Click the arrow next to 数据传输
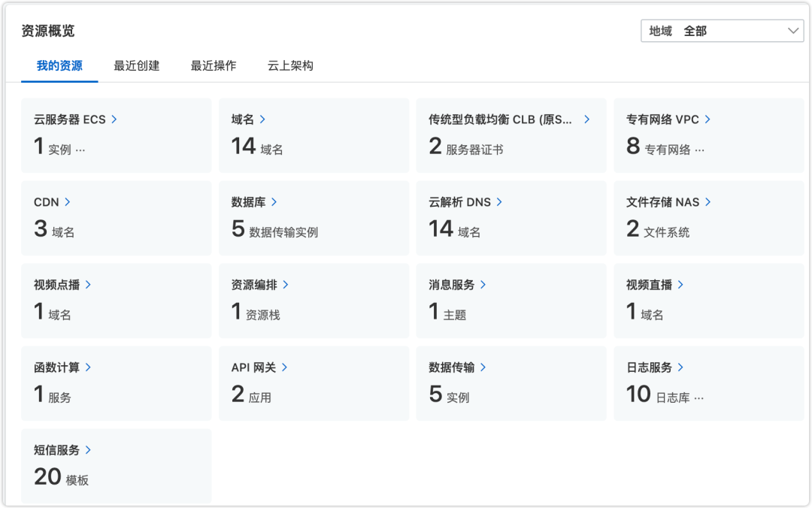812x508 pixels. [x=483, y=367]
